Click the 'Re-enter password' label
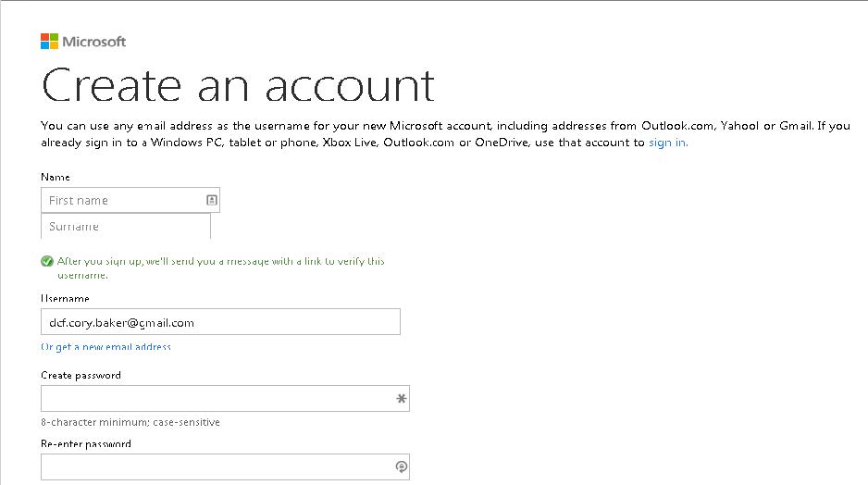Viewport: 868px width, 485px height. click(86, 444)
